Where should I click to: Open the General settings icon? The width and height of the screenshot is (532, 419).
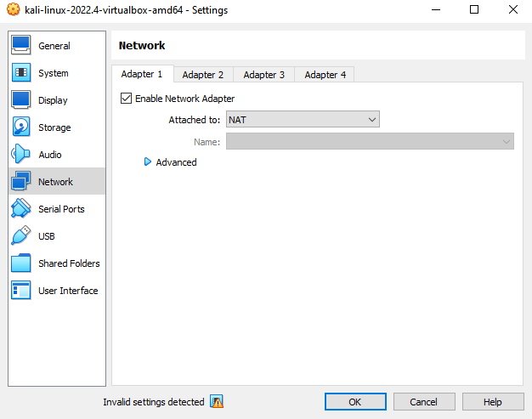tap(21, 46)
